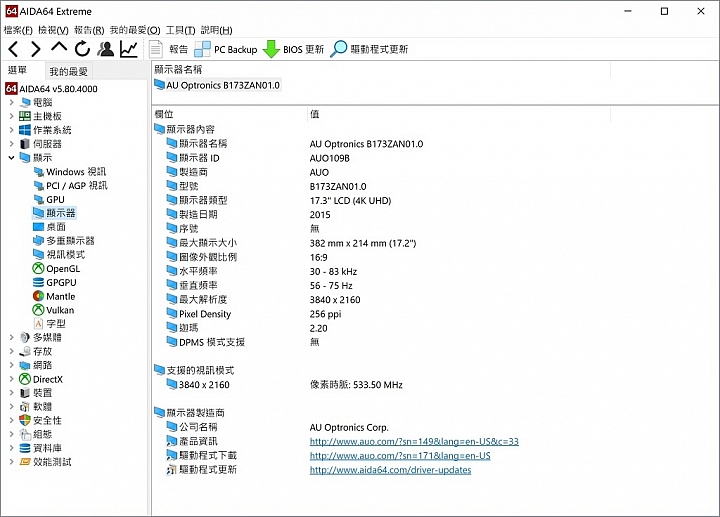Click the 效能測試 benchmark icon
The height and width of the screenshot is (517, 720).
[25, 462]
